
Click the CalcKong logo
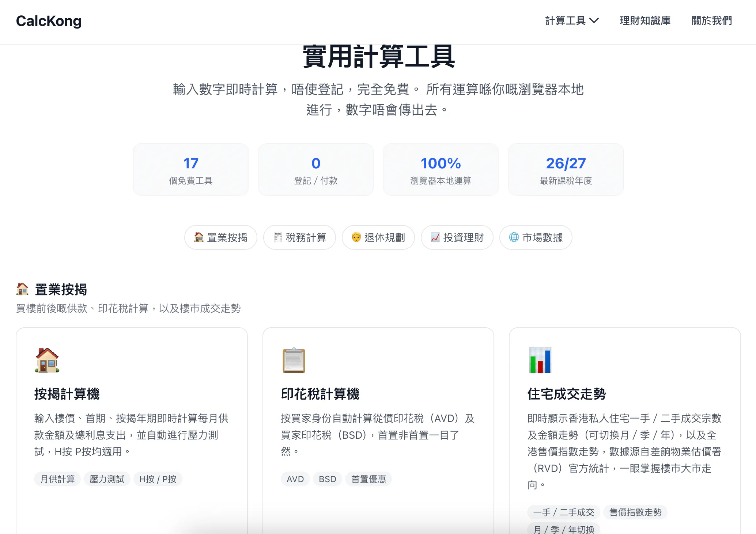point(49,21)
